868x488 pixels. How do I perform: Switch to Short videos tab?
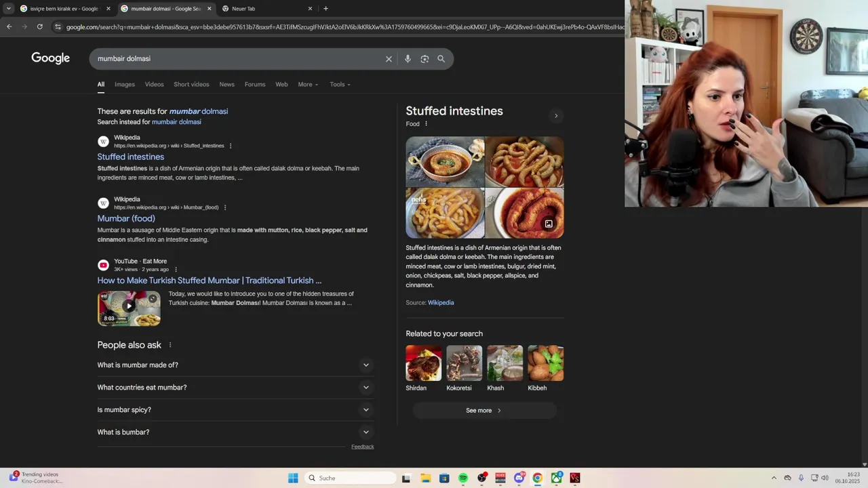[191, 85]
